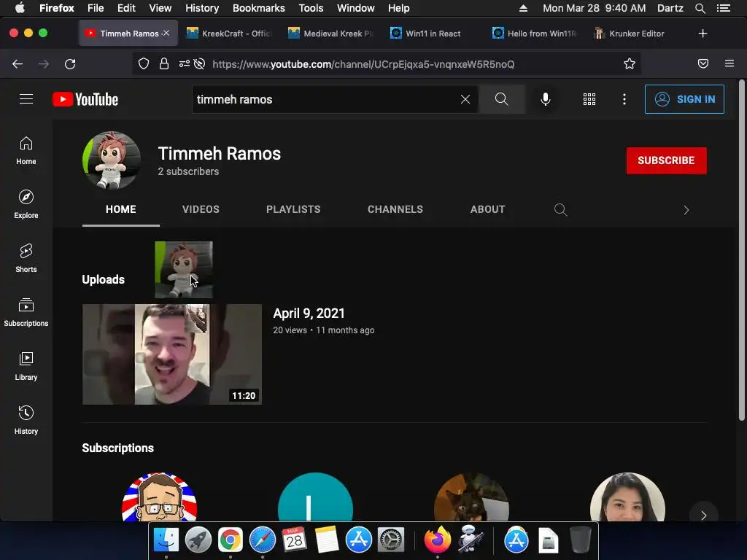Open History in sidebar
The height and width of the screenshot is (560, 747).
click(x=26, y=420)
